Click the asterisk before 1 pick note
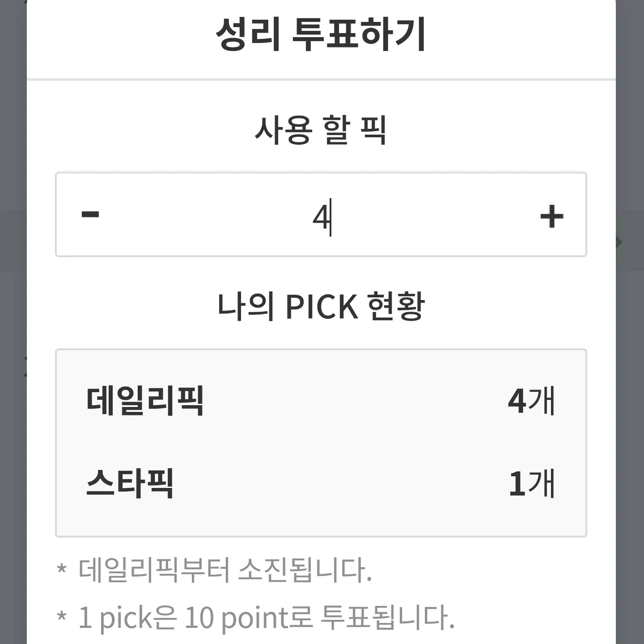 point(62,617)
